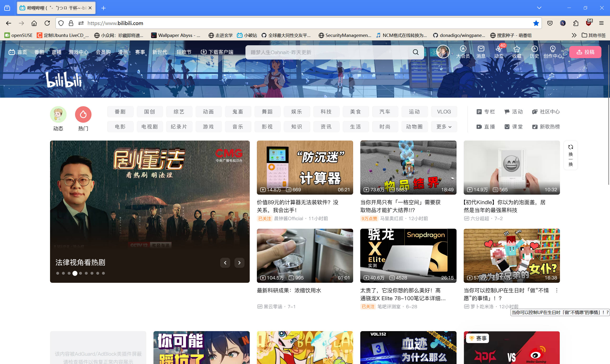Viewport: 610px width, 364px height.
Task: Open the 历史 history clock icon
Action: 534,49
